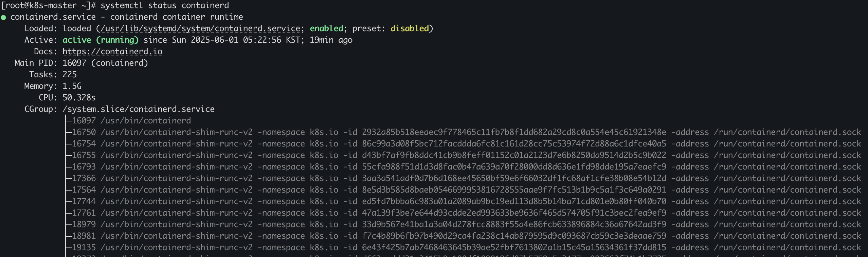This screenshot has width=868, height=257.
Task: Click the containerd.sock address on the PID 18979 line
Action: [x=787, y=224]
